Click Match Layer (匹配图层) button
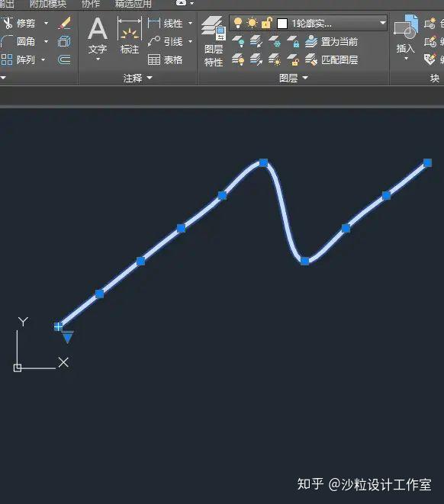The image size is (444, 504). tap(331, 59)
